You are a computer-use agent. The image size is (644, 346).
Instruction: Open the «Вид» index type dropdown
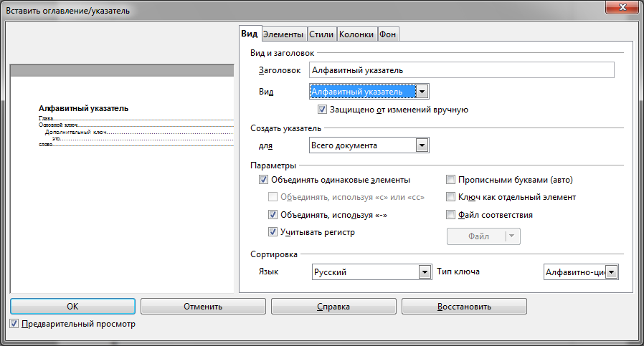pos(422,92)
